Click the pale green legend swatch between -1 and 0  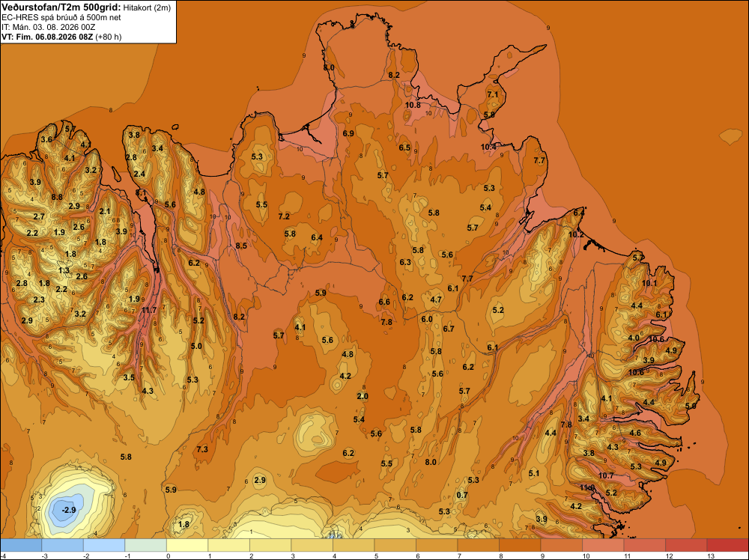tap(146, 545)
